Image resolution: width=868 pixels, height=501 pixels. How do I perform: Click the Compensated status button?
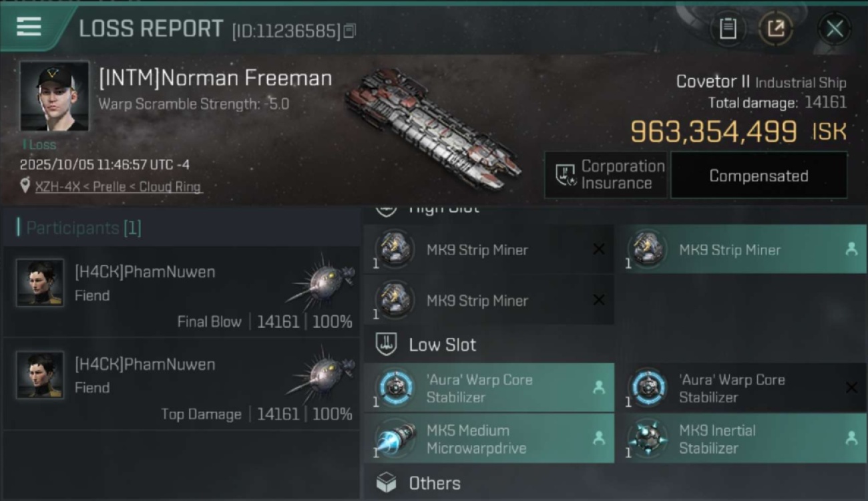[x=758, y=176]
